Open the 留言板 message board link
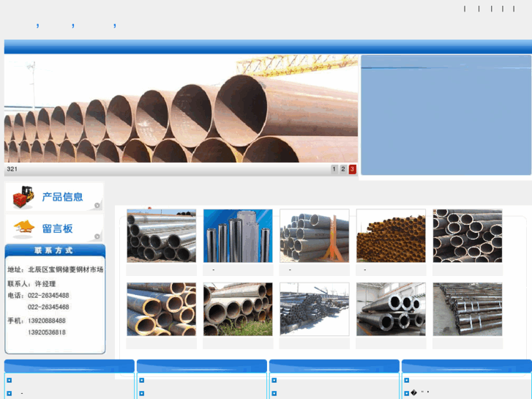The image size is (532, 399). [57, 228]
